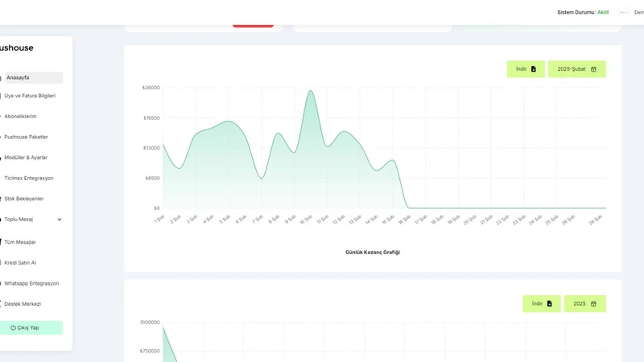Click ₺19500 y-axis label
The image size is (644, 362).
point(151,117)
